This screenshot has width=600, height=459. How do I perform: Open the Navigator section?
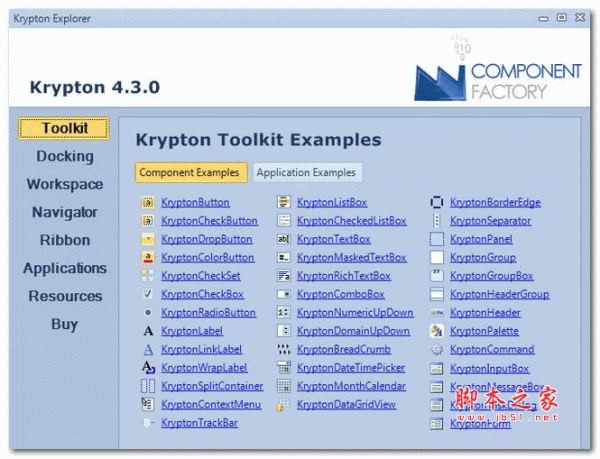tap(65, 212)
